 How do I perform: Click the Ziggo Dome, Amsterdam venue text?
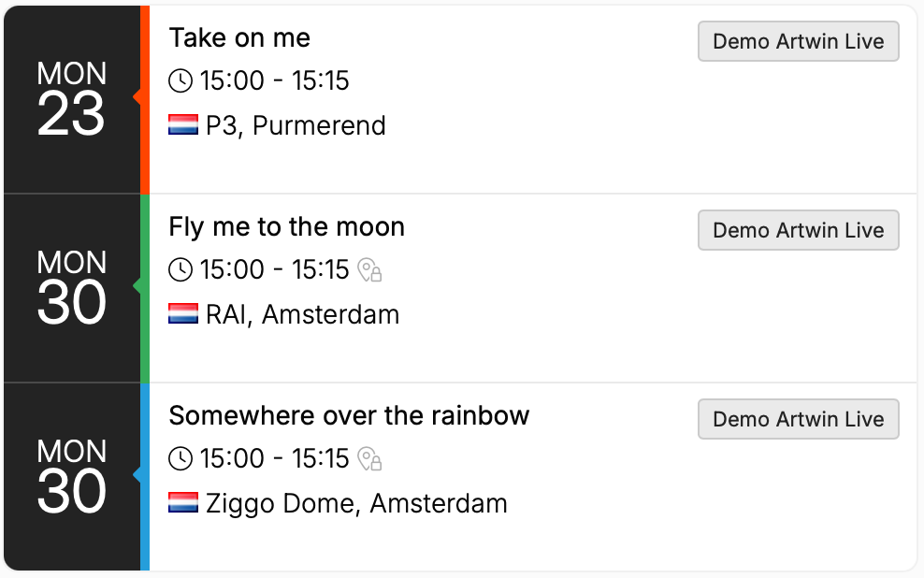coord(356,504)
